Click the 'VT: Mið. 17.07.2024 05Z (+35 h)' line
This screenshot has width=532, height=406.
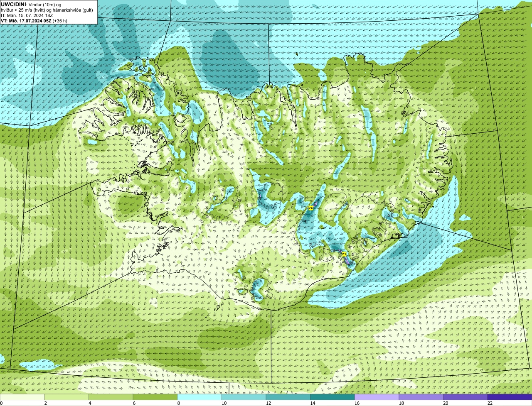[34, 21]
